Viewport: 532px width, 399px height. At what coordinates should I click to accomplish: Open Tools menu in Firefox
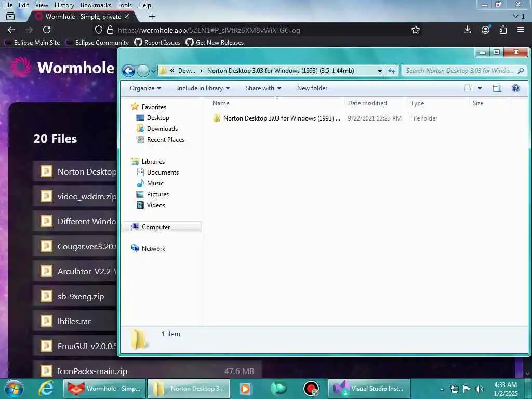(x=125, y=5)
